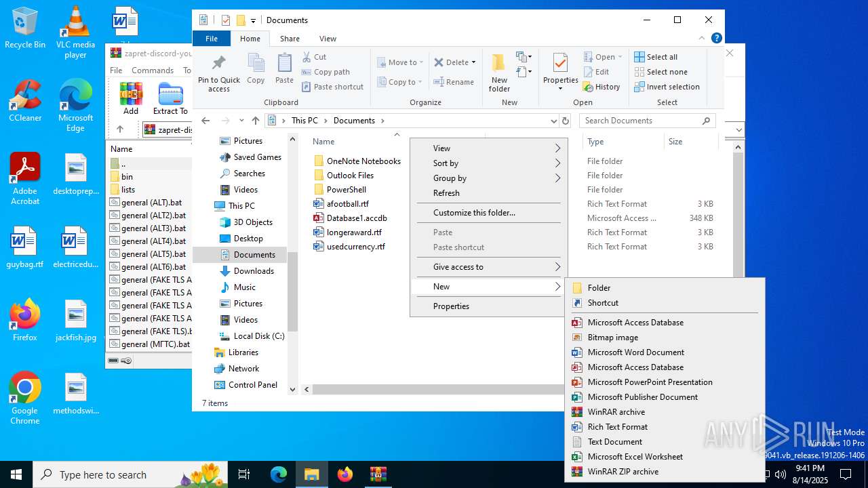The width and height of the screenshot is (868, 488).
Task: Choose Properties in the context menu
Action: pyautogui.click(x=488, y=306)
